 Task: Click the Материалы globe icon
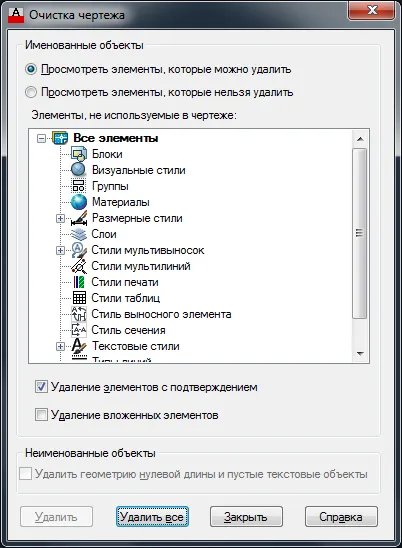[x=79, y=202]
